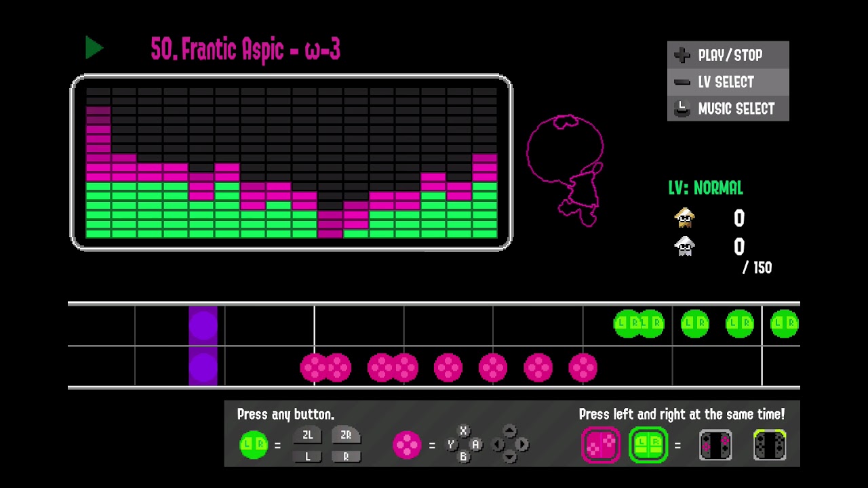Click the 'Press any button.' hint text
The width and height of the screenshot is (868, 488).
pos(285,415)
